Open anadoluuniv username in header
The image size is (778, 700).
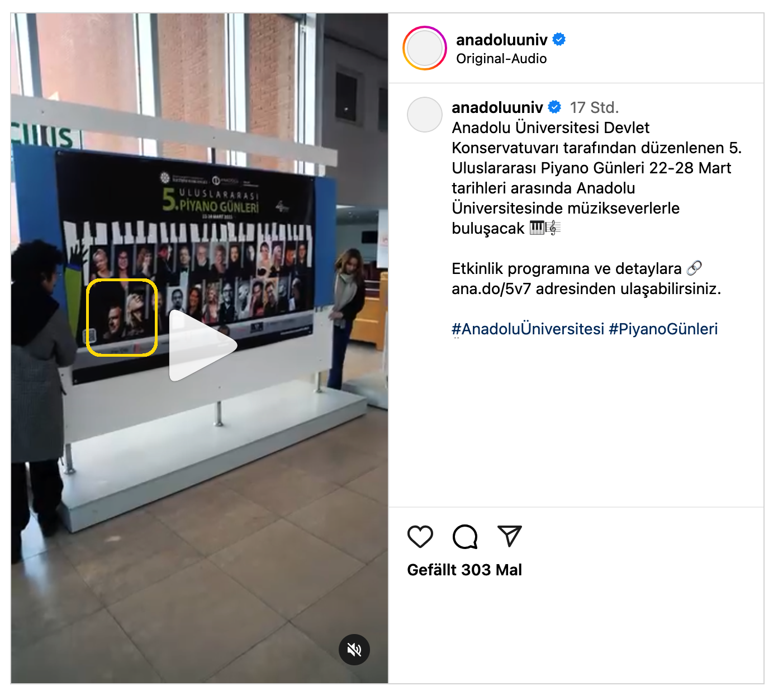[x=502, y=40]
